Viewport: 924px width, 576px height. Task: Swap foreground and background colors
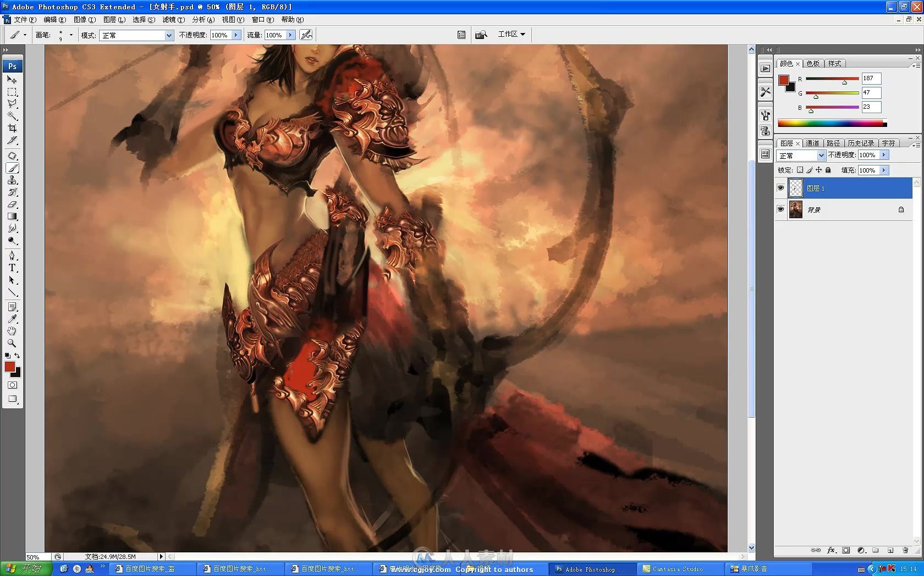[x=18, y=356]
